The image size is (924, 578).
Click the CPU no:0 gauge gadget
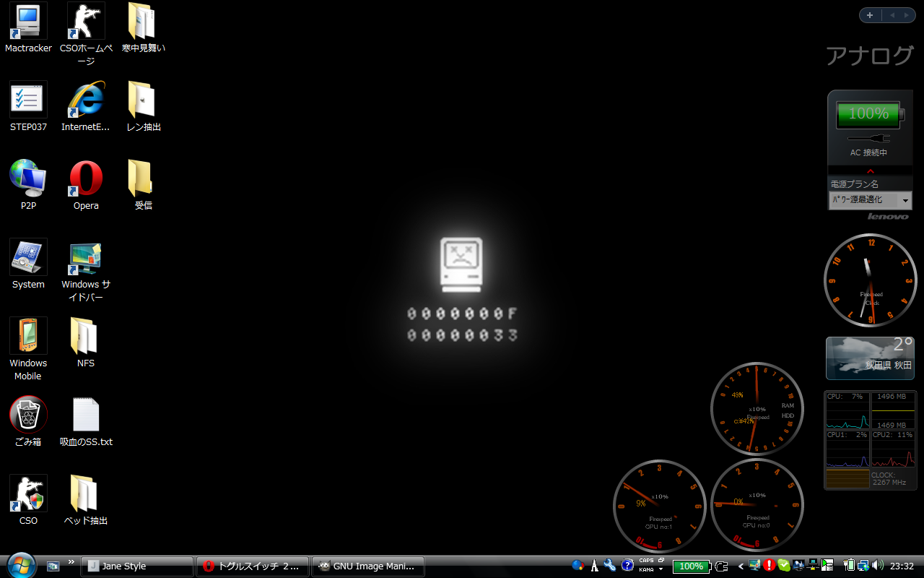757,505
